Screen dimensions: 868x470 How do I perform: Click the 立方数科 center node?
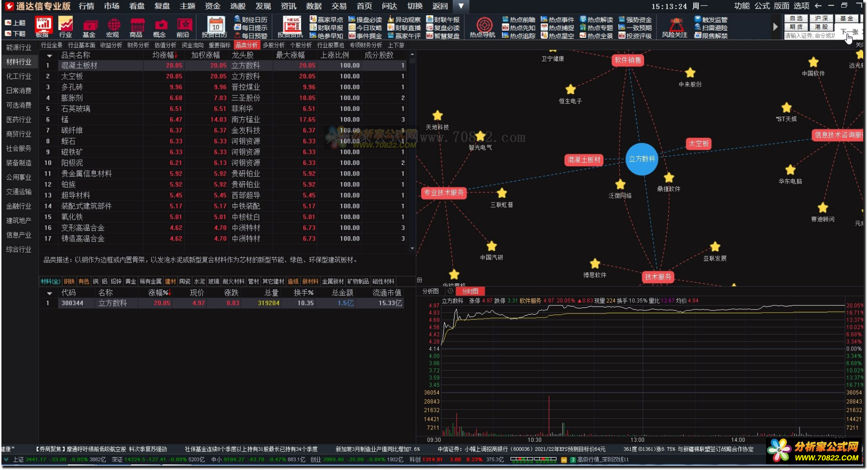coord(642,159)
